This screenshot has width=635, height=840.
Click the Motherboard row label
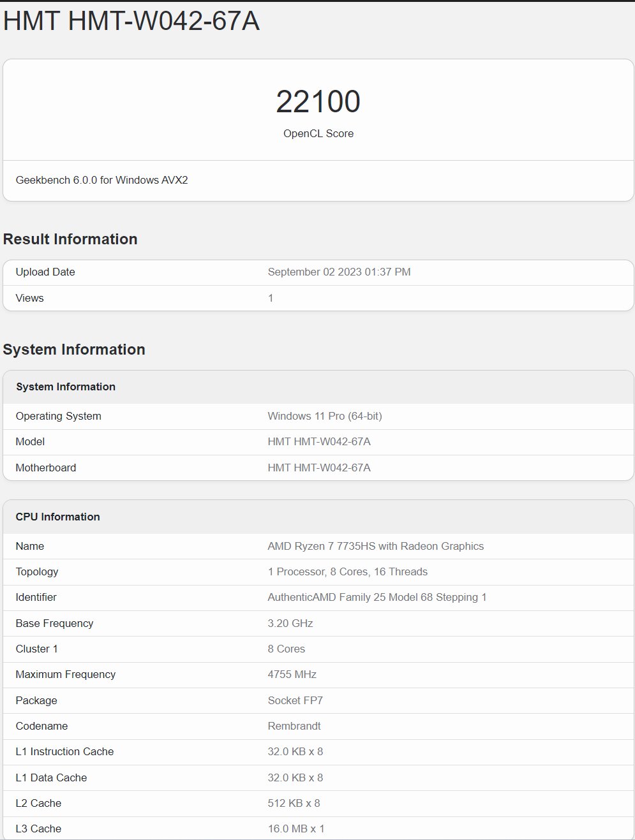click(46, 468)
